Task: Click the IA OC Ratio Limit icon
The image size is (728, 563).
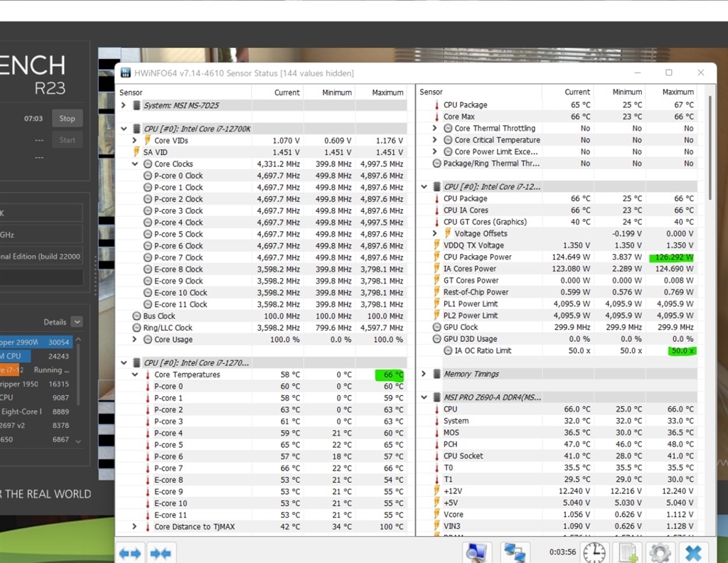Action: click(x=448, y=350)
